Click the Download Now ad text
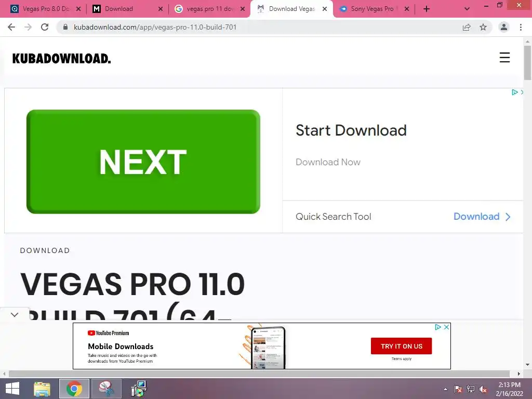This screenshot has height=399, width=532. [328, 162]
